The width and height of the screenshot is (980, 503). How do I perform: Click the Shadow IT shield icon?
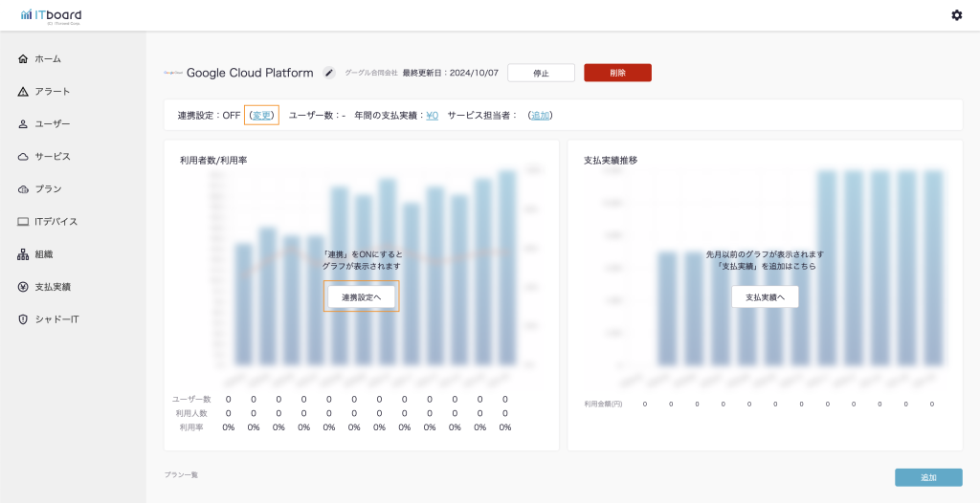tap(23, 319)
